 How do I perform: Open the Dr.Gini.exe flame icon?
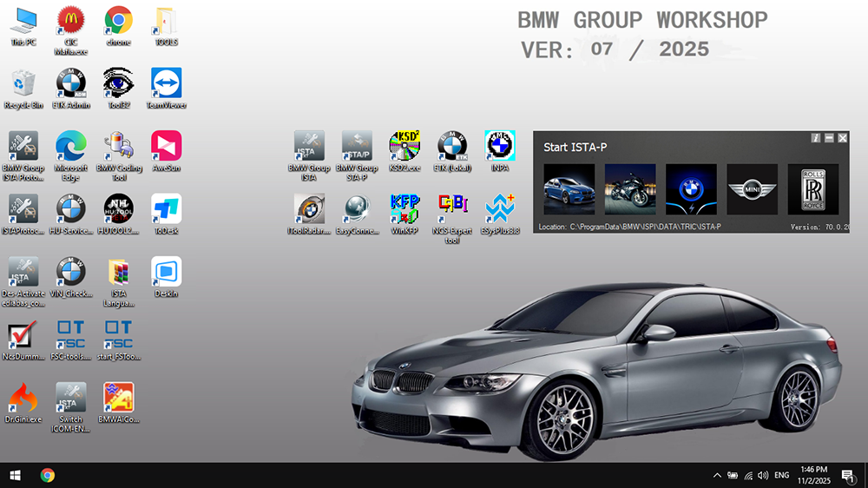point(23,398)
